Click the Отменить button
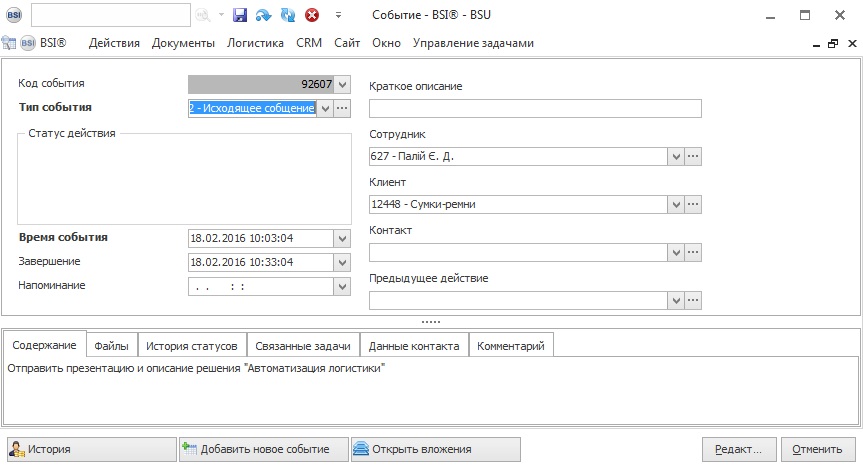 [817, 449]
